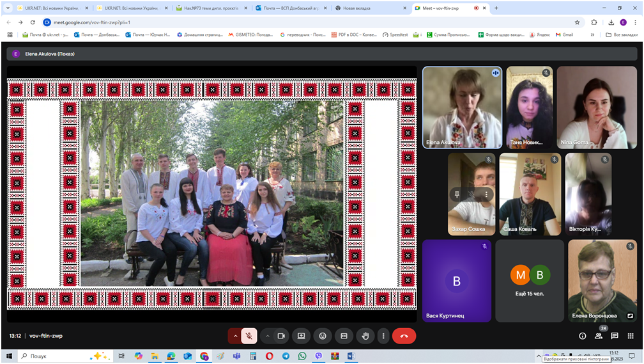Open a new browser tab

tap(496, 8)
